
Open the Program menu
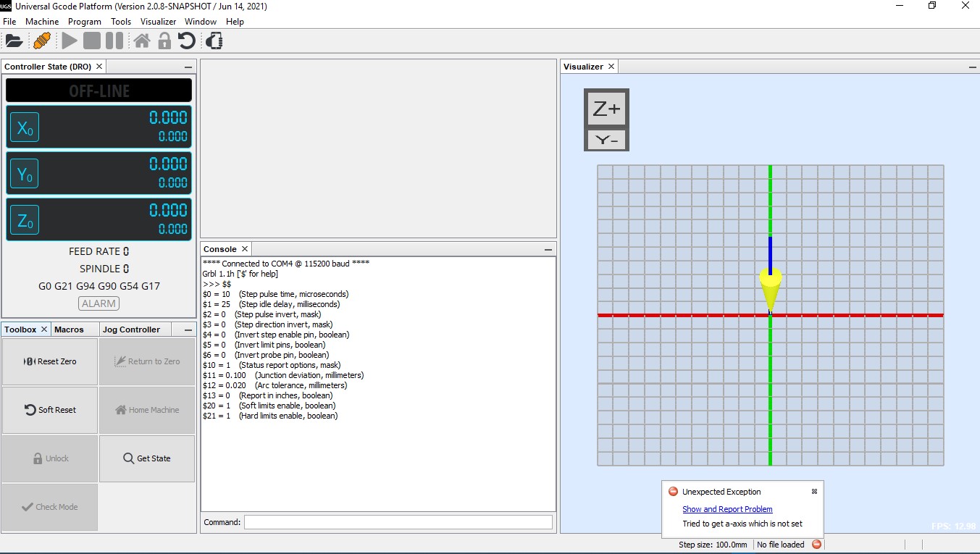click(85, 22)
